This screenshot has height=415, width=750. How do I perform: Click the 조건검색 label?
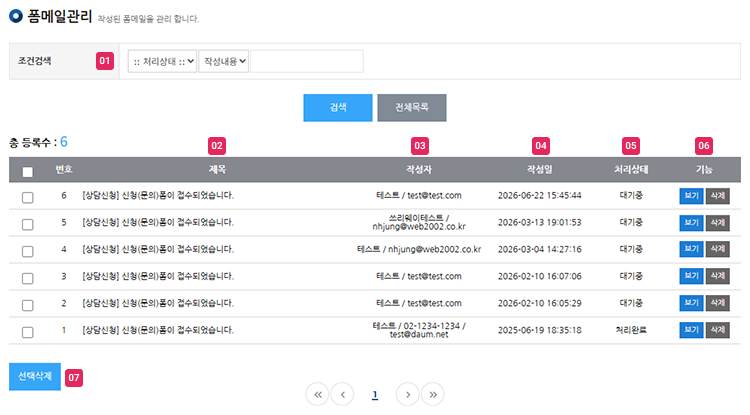(34, 61)
